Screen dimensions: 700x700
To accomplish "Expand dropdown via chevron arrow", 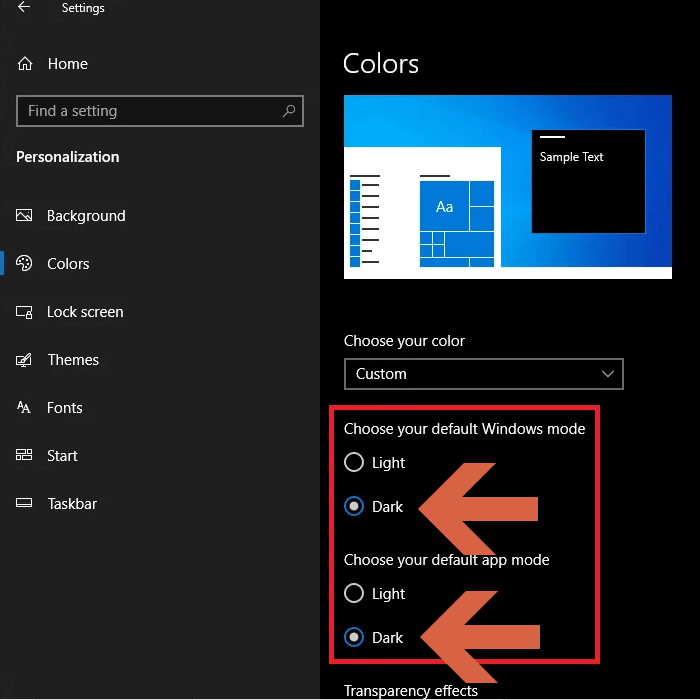I will click(608, 374).
